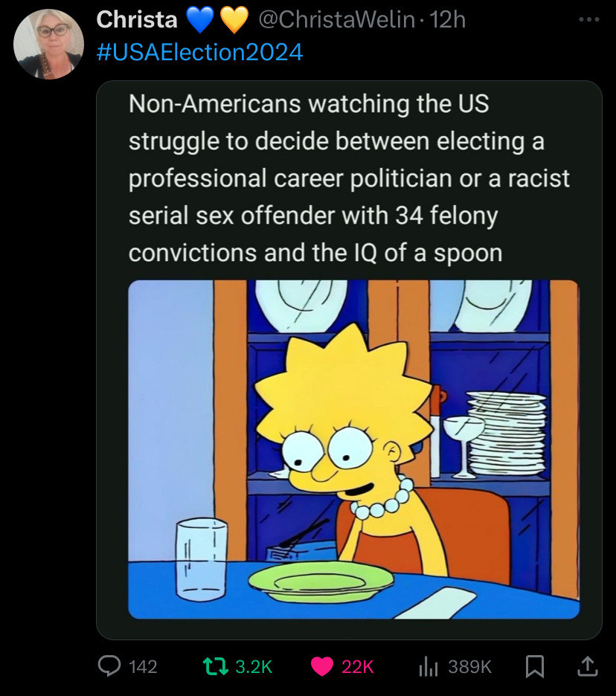Click the 12h timestamp
The height and width of the screenshot is (696, 616).
[x=448, y=20]
